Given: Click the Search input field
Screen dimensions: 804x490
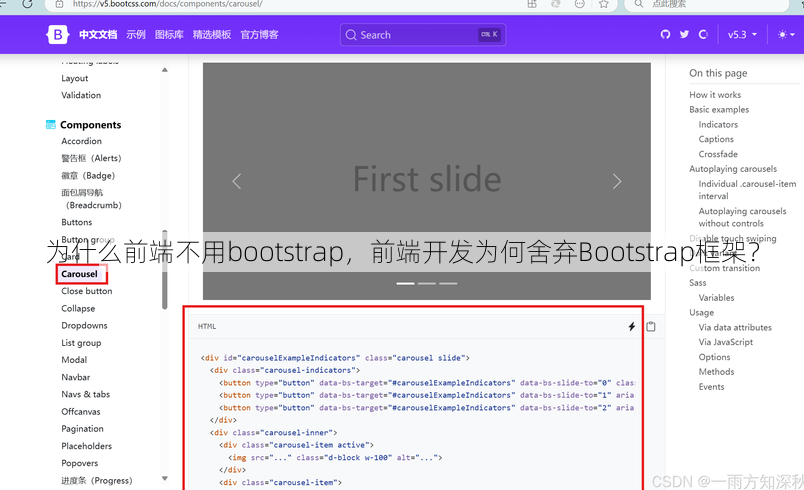Looking at the screenshot, I should coord(423,35).
